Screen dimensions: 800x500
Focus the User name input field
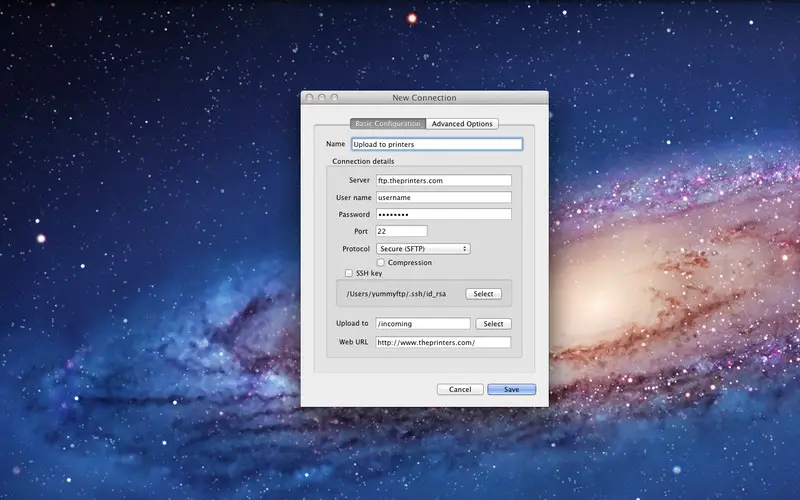tap(443, 197)
